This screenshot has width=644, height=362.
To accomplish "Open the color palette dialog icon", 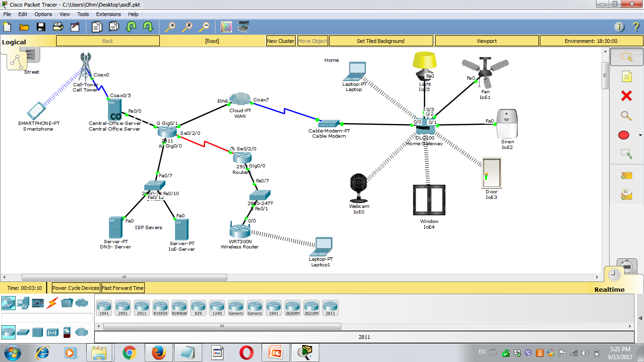I will (227, 27).
